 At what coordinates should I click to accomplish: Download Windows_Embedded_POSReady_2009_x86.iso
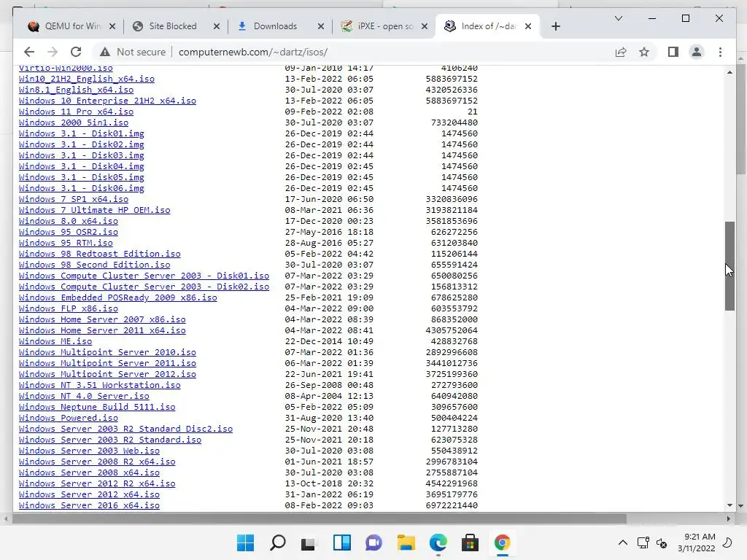tap(118, 297)
